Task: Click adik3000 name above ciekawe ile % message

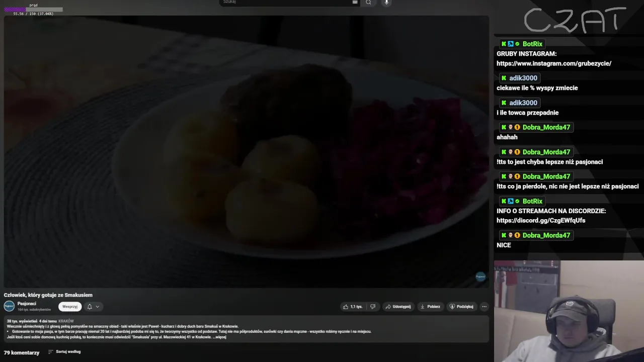Action: (523, 78)
